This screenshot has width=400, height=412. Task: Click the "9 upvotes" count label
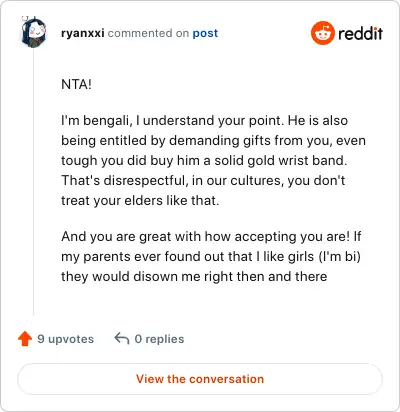[x=66, y=339]
